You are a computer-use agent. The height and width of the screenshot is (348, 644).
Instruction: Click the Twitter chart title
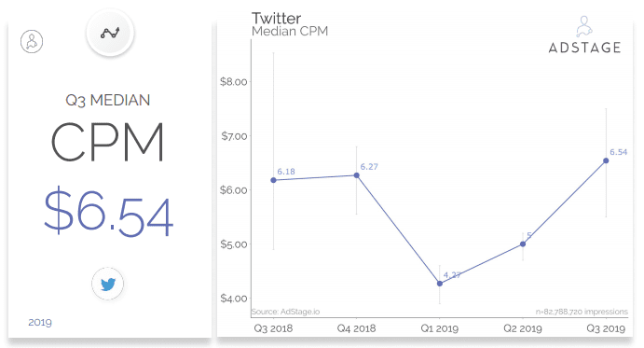pyautogui.click(x=277, y=18)
